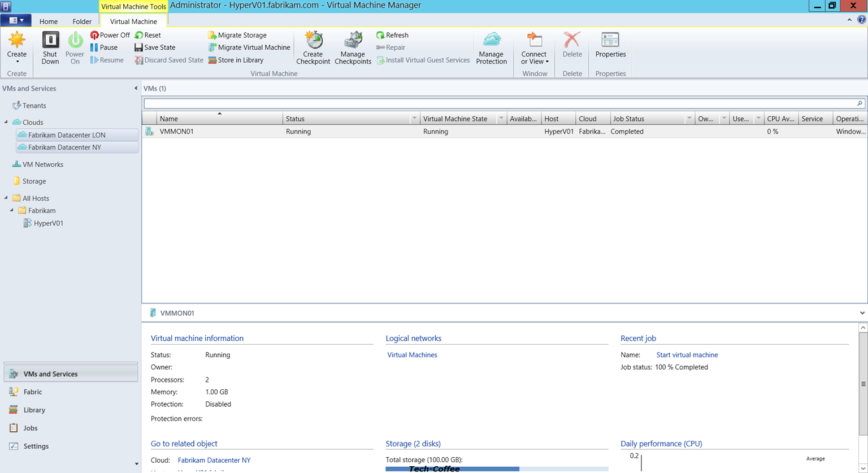
Task: Open the application menu button
Action: coord(16,21)
